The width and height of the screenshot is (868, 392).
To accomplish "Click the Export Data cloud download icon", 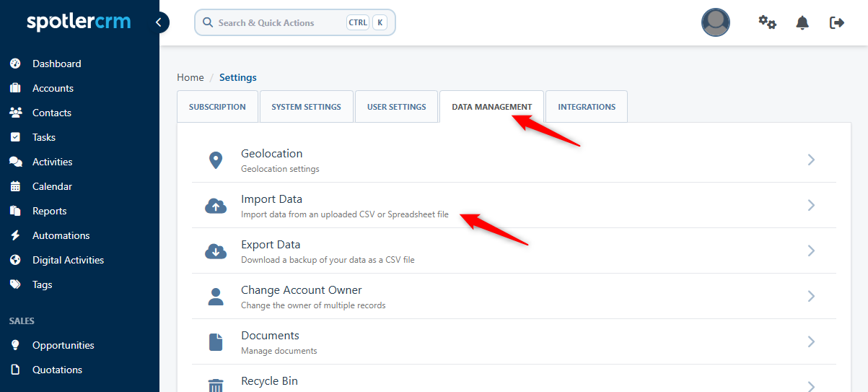I will (x=215, y=251).
